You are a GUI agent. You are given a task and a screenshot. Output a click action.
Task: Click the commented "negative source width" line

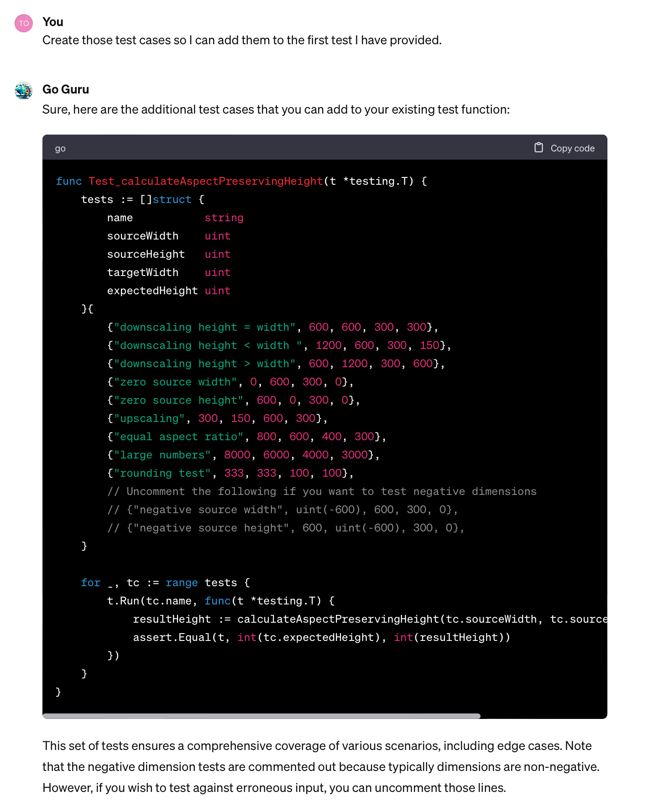(x=282, y=510)
